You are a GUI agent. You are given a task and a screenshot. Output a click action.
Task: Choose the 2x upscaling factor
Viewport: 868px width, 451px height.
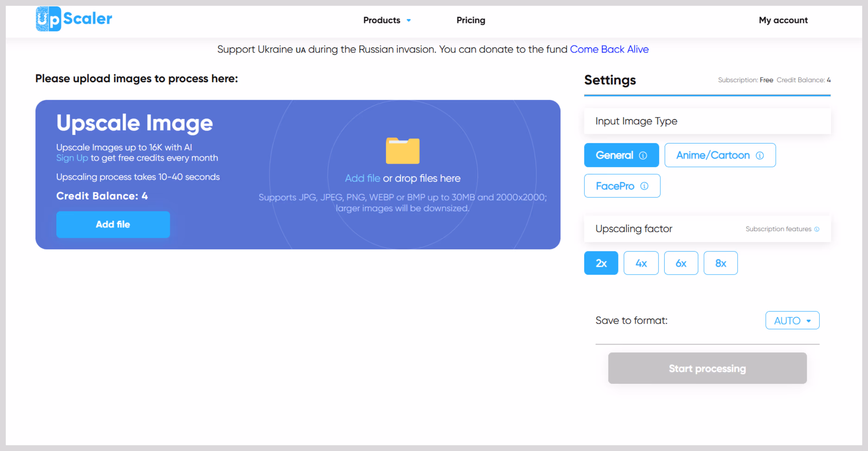[601, 263]
